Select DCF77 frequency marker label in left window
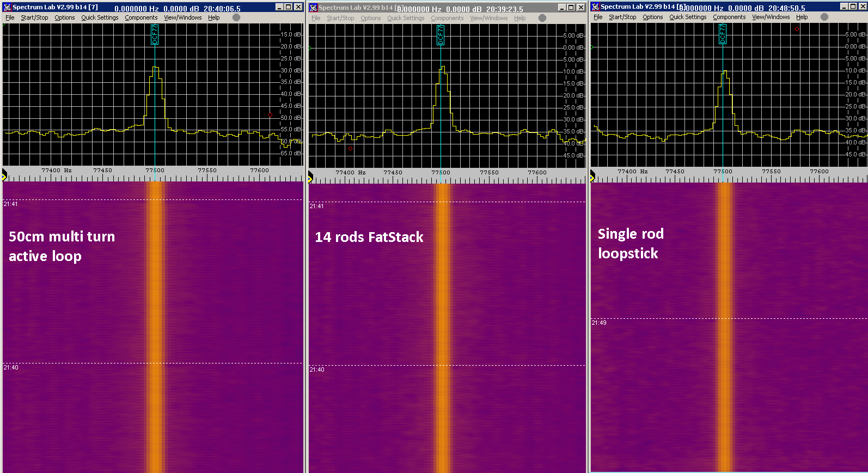 (x=155, y=34)
